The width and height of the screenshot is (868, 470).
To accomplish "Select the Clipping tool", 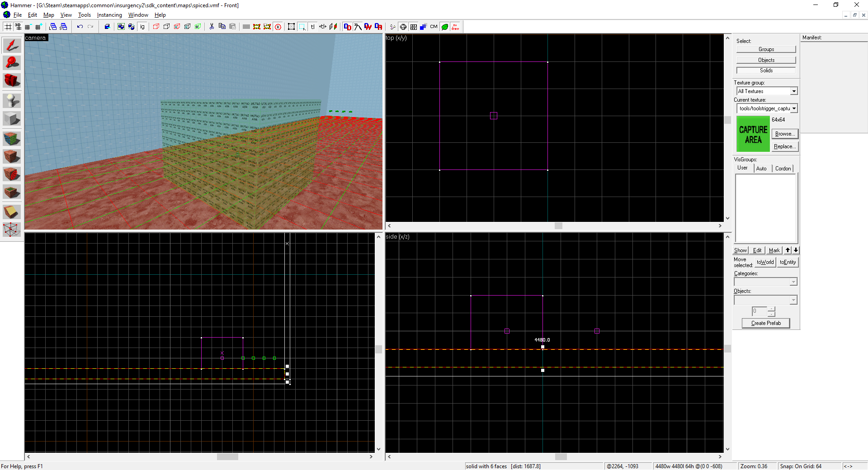I will [x=12, y=211].
